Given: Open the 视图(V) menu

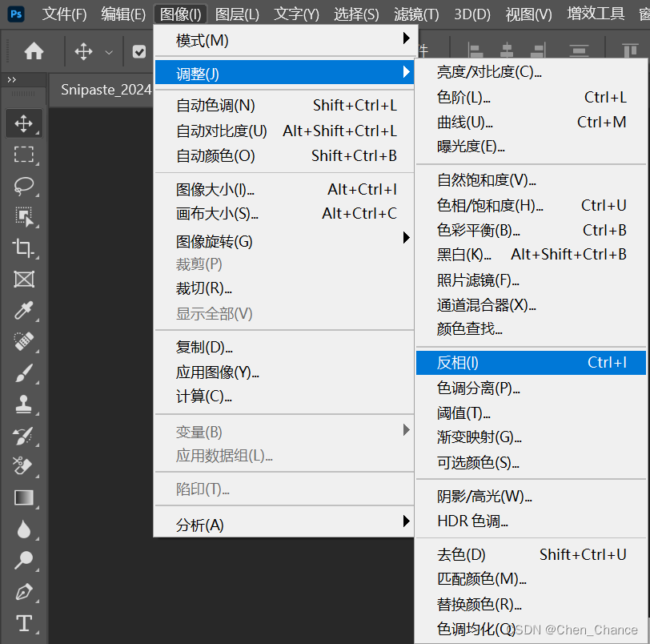Looking at the screenshot, I should pyautogui.click(x=528, y=14).
